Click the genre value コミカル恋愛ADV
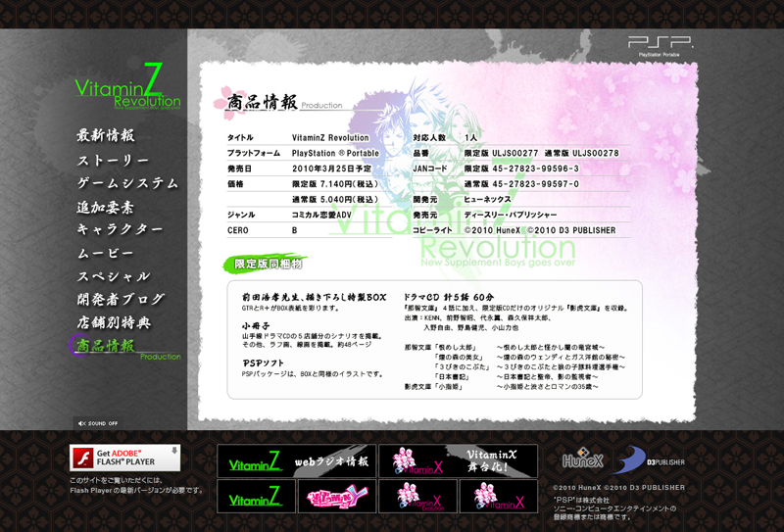The image size is (784, 532). click(321, 215)
